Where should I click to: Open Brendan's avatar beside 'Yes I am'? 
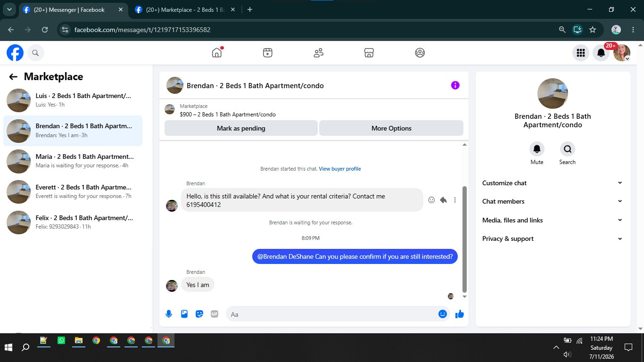[172, 286]
